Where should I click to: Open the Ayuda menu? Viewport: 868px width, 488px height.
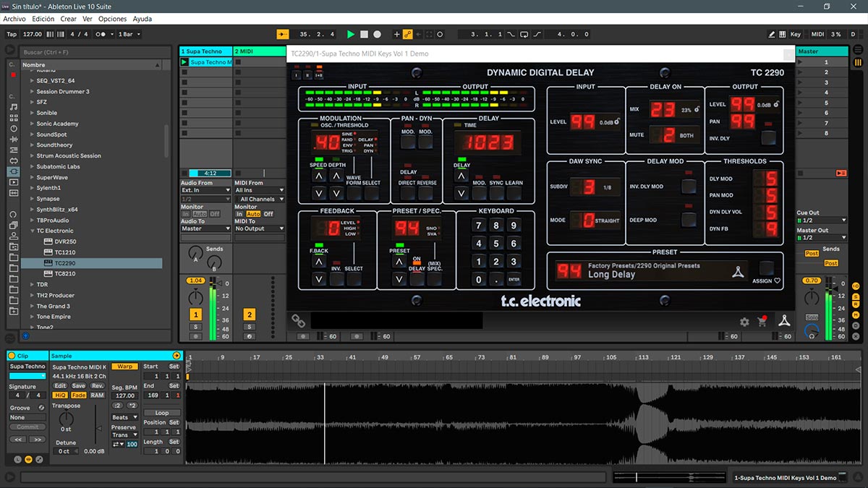[x=142, y=19]
